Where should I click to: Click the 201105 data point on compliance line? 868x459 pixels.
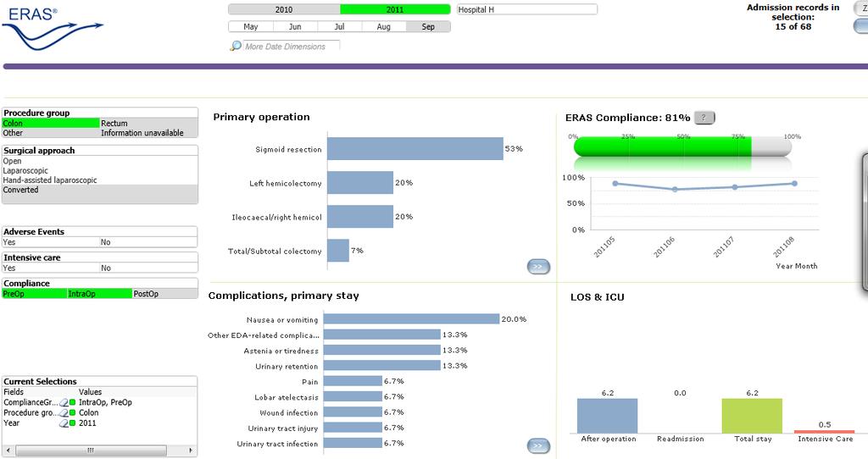point(615,184)
